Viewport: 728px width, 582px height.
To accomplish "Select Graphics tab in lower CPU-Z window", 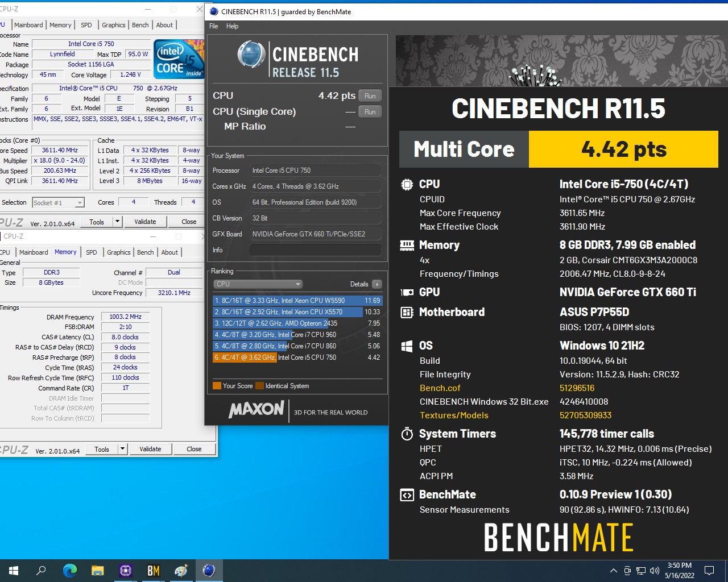I will 118,252.
